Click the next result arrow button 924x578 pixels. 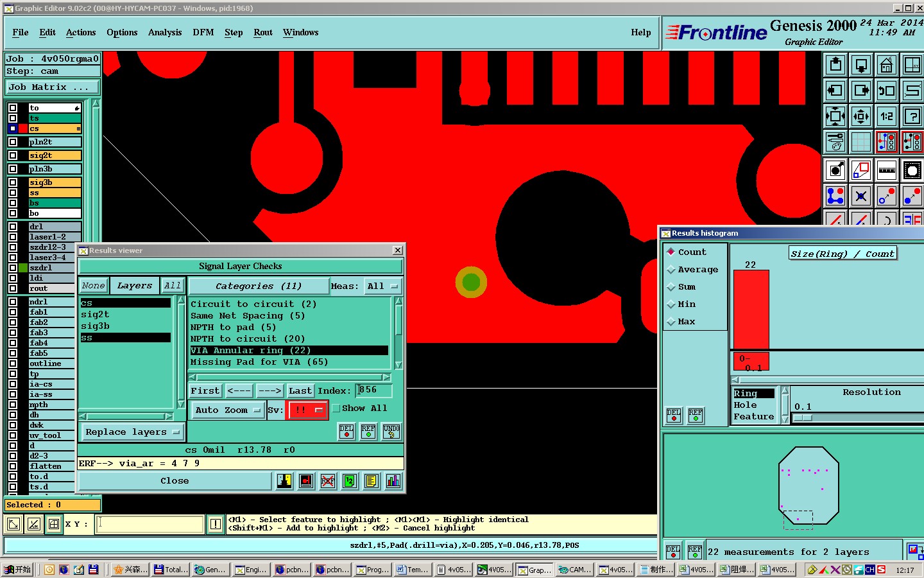(269, 390)
